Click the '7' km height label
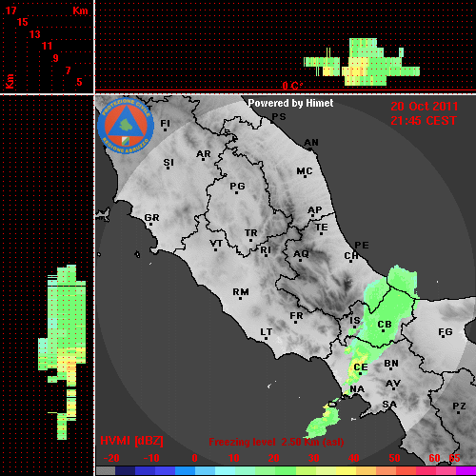The width and height of the screenshot is (476, 476). pyautogui.click(x=68, y=70)
